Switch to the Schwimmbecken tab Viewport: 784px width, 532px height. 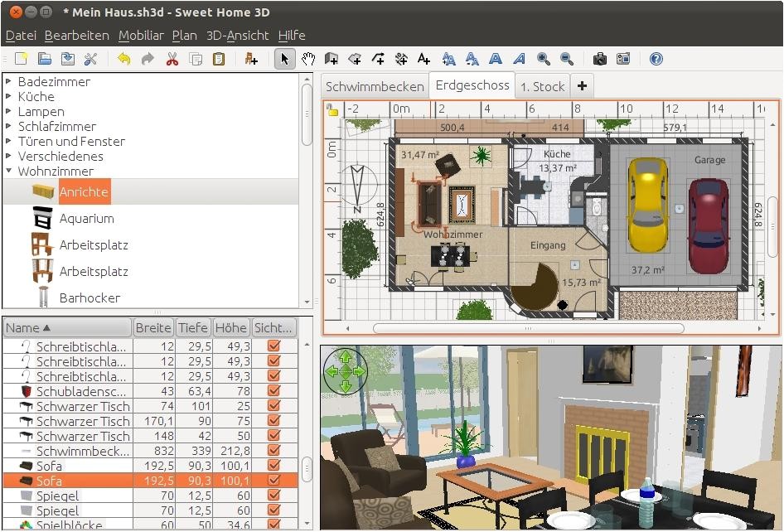pos(375,85)
